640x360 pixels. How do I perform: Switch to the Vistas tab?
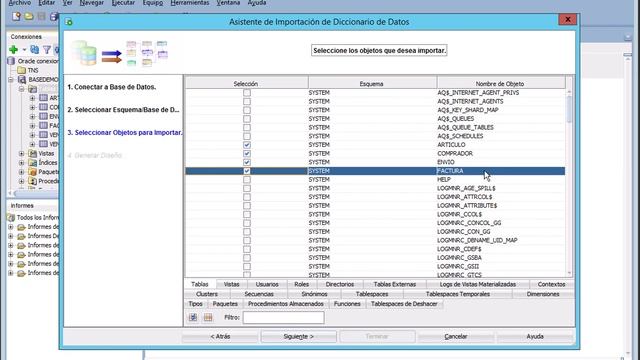[231, 284]
